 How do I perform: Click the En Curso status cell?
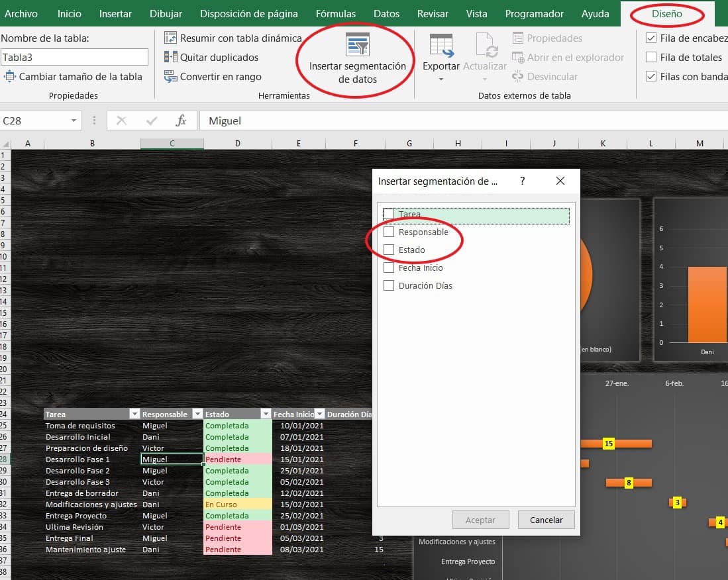pos(238,505)
